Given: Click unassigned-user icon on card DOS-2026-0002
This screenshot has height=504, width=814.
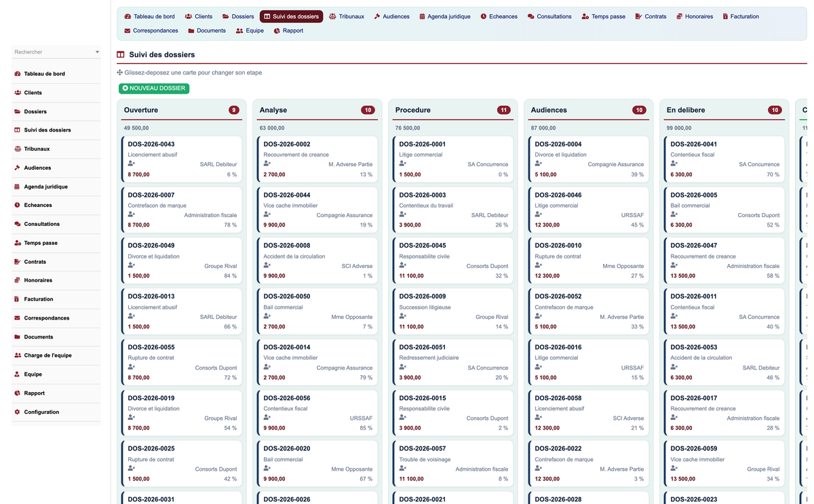Looking at the screenshot, I should pyautogui.click(x=267, y=163).
